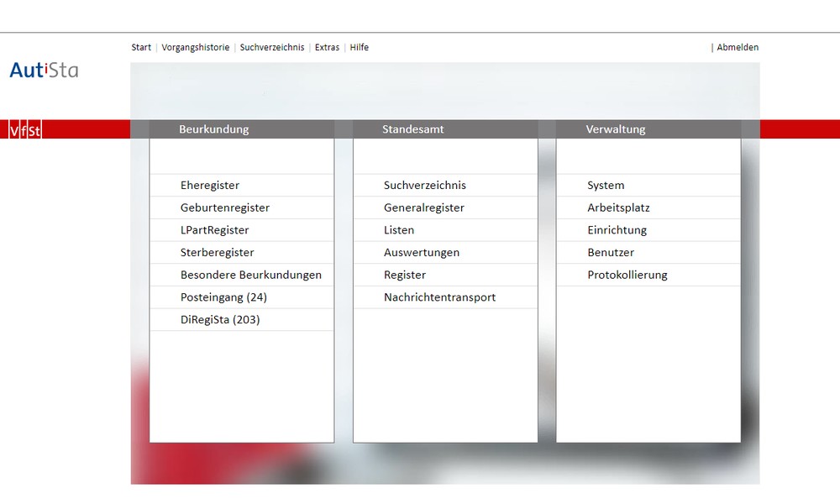Viewport: 840px width, 504px height.
Task: Open the Geburtenregister entry
Action: (225, 207)
